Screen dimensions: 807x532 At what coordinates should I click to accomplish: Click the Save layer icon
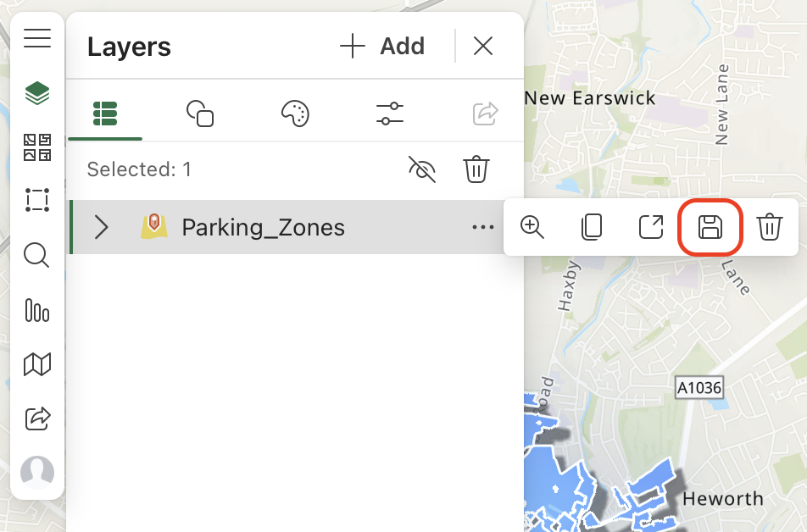click(710, 227)
